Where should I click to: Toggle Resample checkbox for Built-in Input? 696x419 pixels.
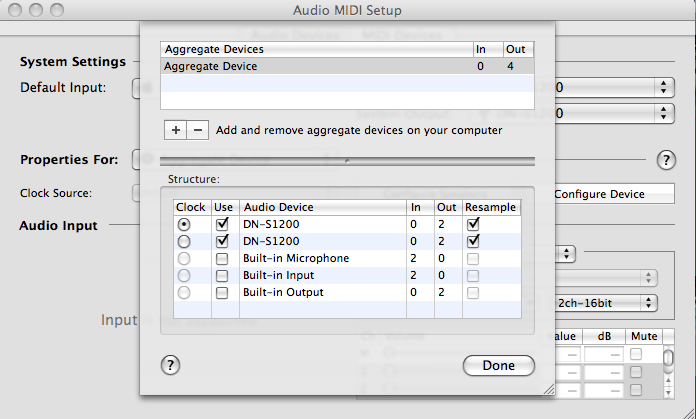pos(473,276)
